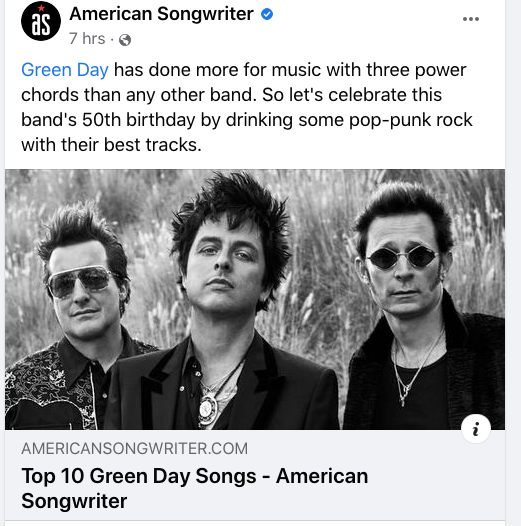Open the Green Day tagged page link
Image resolution: width=521 pixels, height=526 pixels.
pos(65,70)
